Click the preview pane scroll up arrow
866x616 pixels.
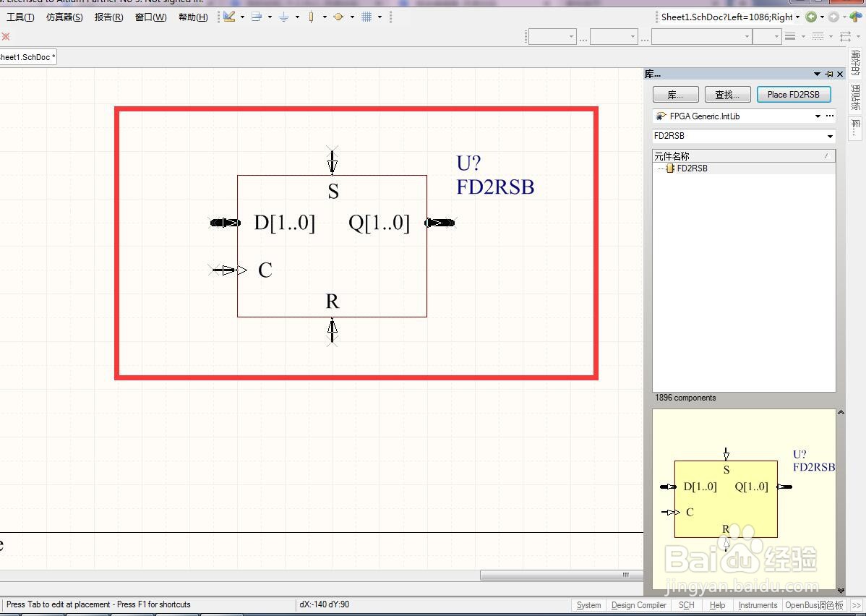[841, 412]
